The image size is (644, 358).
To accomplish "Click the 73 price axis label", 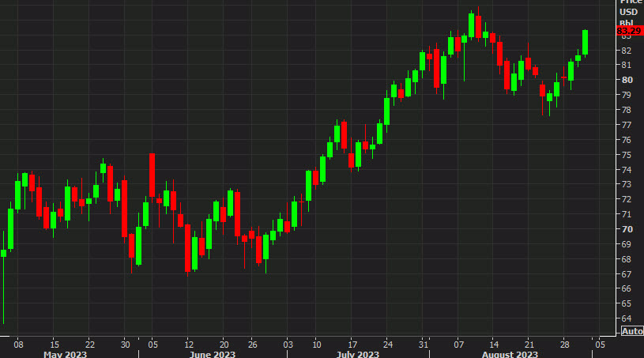I will pos(627,184).
